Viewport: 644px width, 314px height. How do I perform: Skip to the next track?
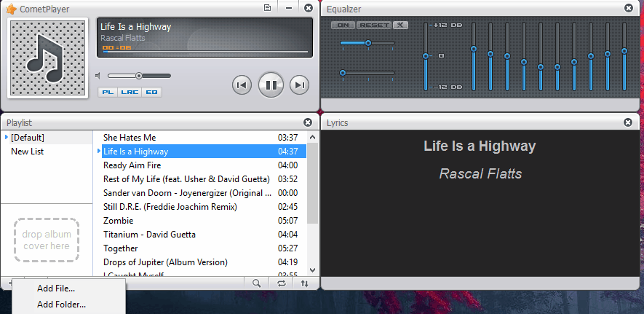pyautogui.click(x=299, y=85)
